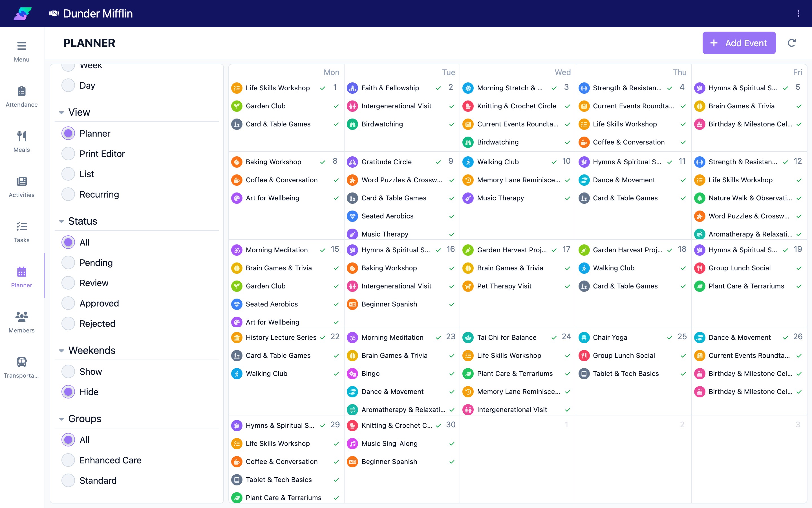The height and width of the screenshot is (508, 812).
Task: Select the Day radio button
Action: click(x=68, y=85)
